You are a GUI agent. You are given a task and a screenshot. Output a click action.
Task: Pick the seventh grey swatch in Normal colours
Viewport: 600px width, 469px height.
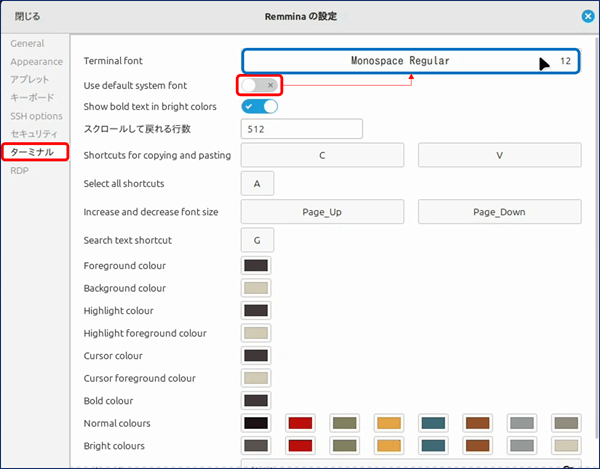[x=522, y=423]
